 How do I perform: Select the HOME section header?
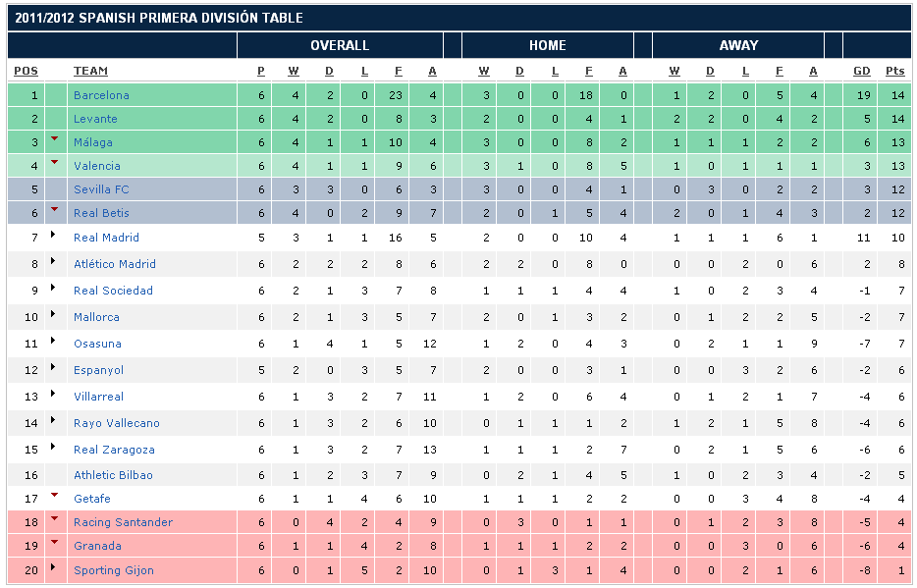(x=547, y=45)
